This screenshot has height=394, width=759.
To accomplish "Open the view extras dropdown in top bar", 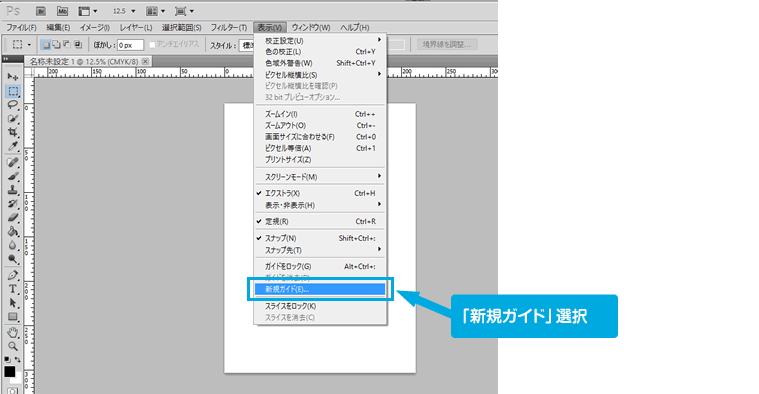I will tap(88, 11).
